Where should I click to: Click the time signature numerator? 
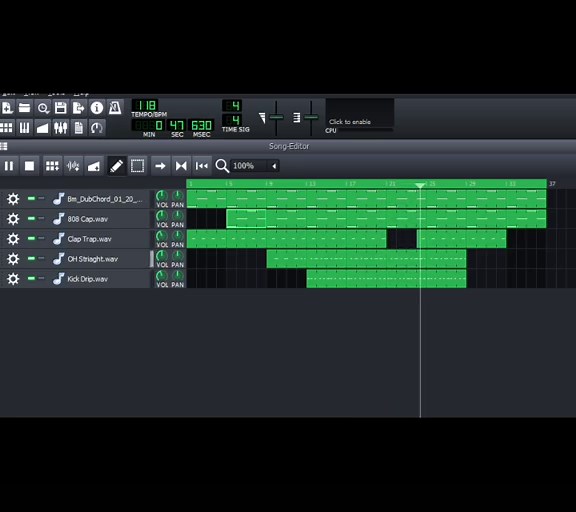click(232, 106)
